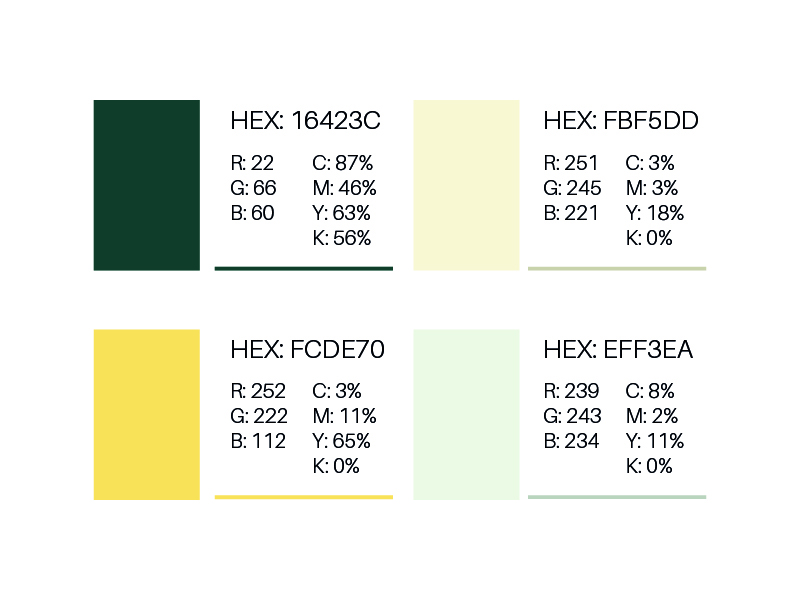Click the dark green 16423C swatch
The width and height of the screenshot is (800, 600).
coord(146,185)
